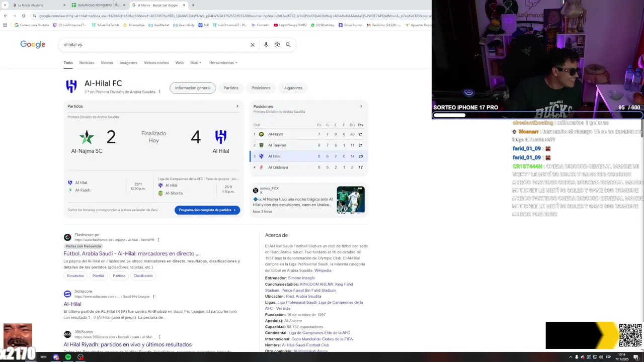644x362 pixels.
Task: Start voice search with the microphone icon
Action: point(266,45)
